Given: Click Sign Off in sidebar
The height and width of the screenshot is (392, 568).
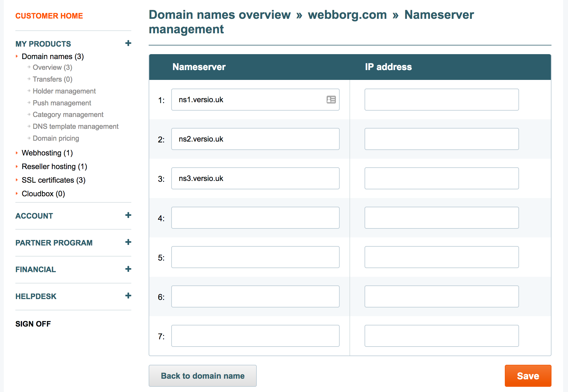Looking at the screenshot, I should (x=33, y=324).
